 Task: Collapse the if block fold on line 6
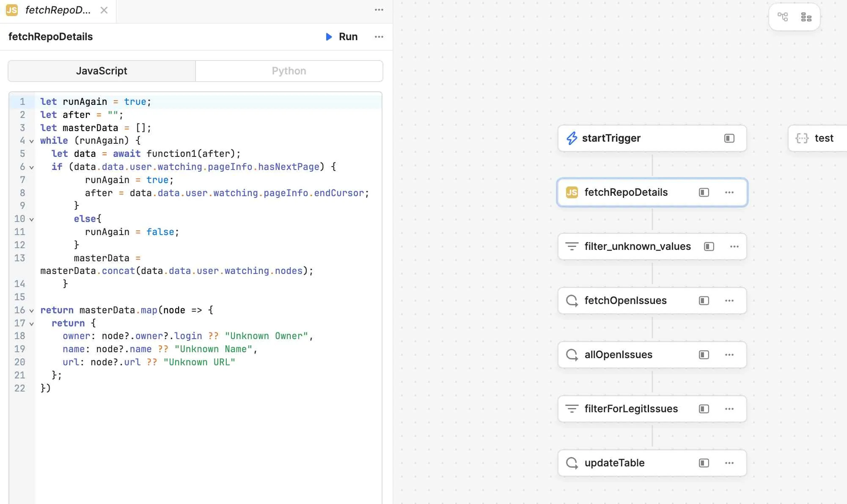click(31, 167)
